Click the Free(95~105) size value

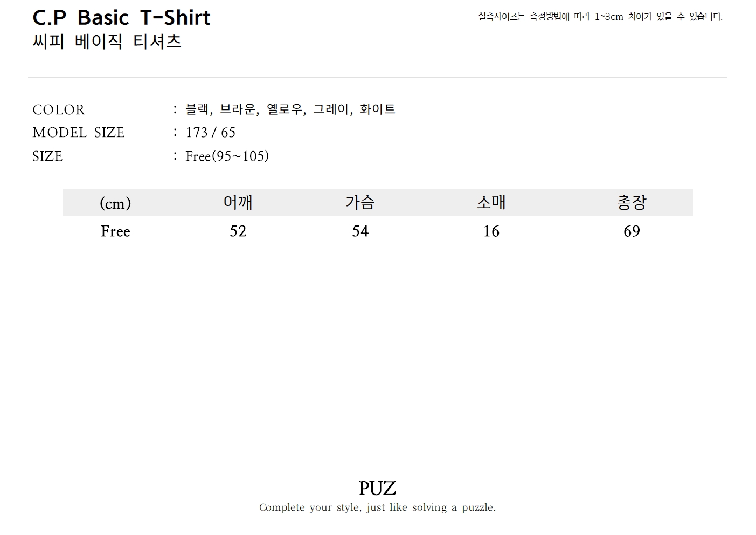coord(227,156)
